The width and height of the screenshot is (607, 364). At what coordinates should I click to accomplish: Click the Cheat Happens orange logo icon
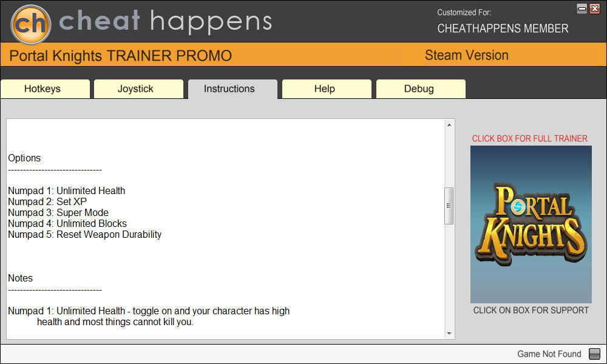pyautogui.click(x=31, y=24)
